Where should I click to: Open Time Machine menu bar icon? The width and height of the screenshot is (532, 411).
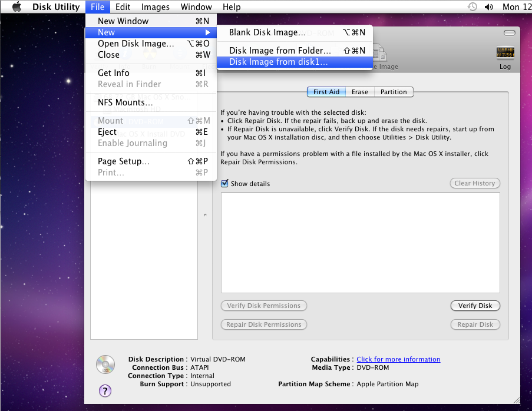(x=472, y=7)
